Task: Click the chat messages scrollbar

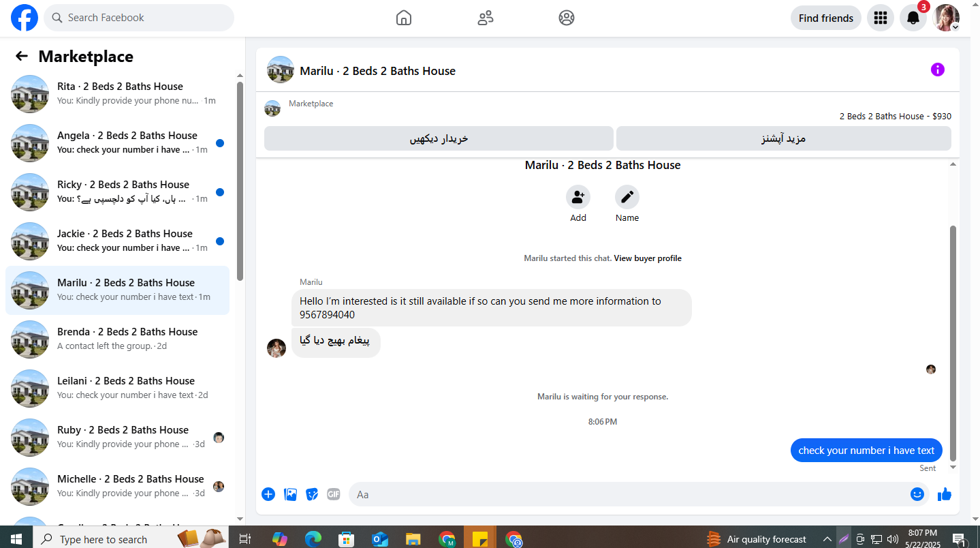Action: click(953, 343)
